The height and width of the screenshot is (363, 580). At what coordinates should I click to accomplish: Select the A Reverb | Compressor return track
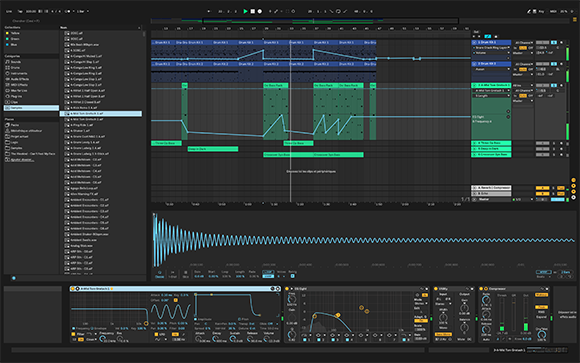[x=491, y=188]
